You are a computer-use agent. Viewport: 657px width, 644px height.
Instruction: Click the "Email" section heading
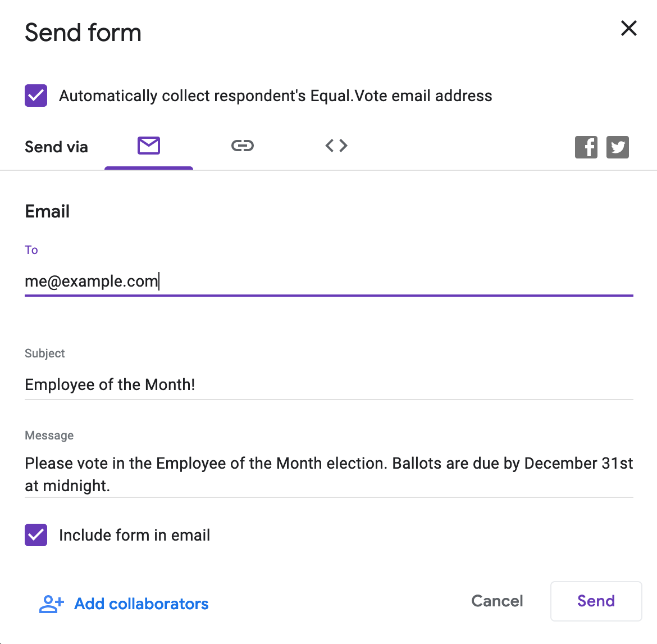[x=47, y=212]
